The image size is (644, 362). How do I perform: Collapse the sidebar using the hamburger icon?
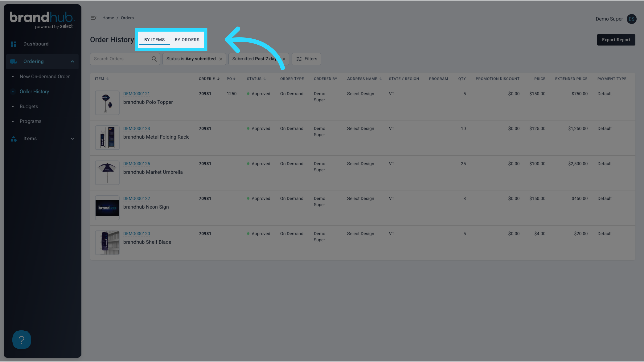pyautogui.click(x=93, y=18)
